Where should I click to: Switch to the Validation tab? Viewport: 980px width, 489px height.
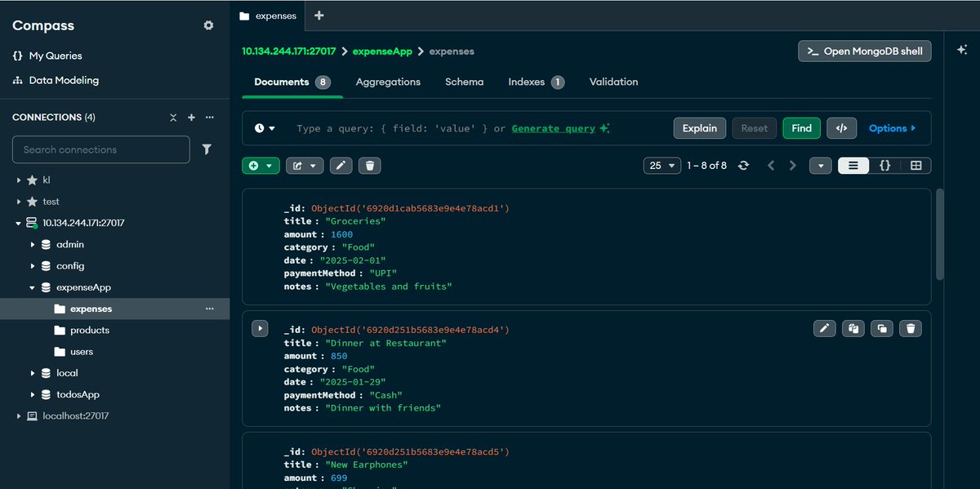pos(613,82)
